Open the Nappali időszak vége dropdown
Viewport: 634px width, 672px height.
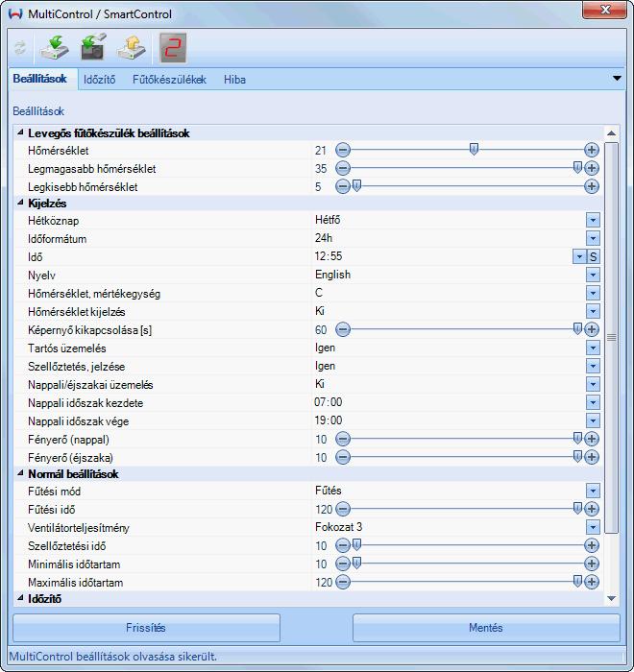point(593,420)
